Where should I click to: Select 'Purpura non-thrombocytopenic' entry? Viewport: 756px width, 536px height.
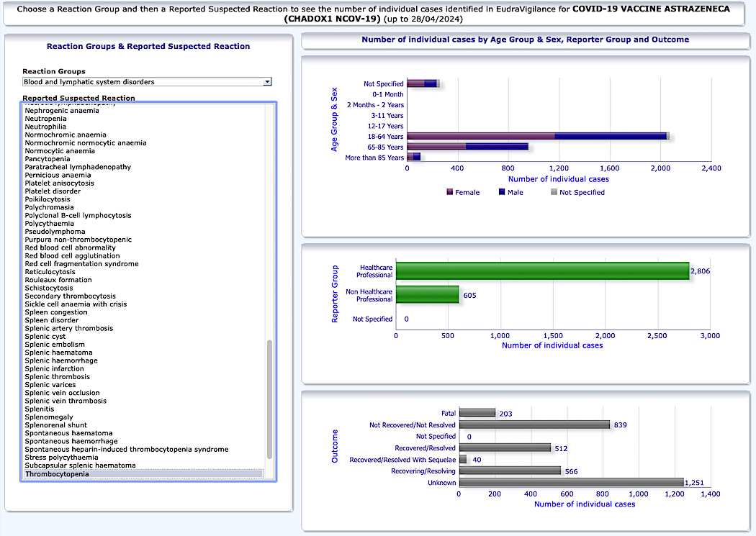point(78,240)
